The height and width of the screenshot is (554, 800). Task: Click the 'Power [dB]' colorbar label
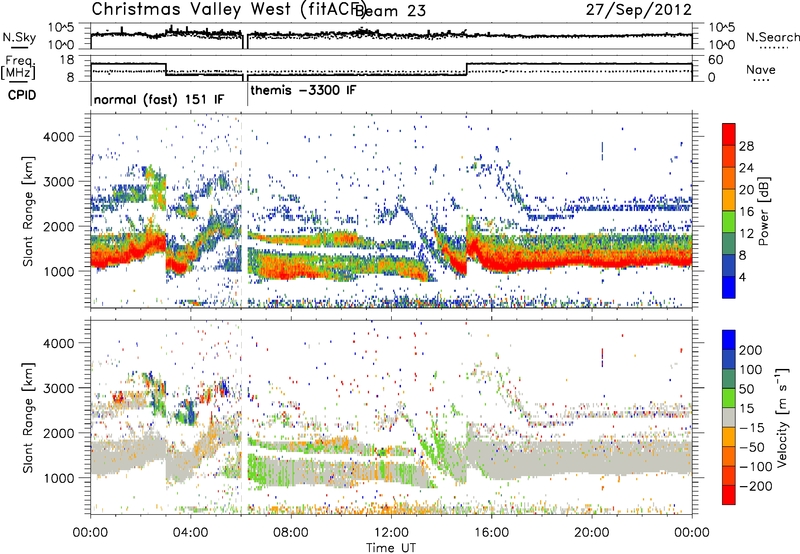point(764,211)
